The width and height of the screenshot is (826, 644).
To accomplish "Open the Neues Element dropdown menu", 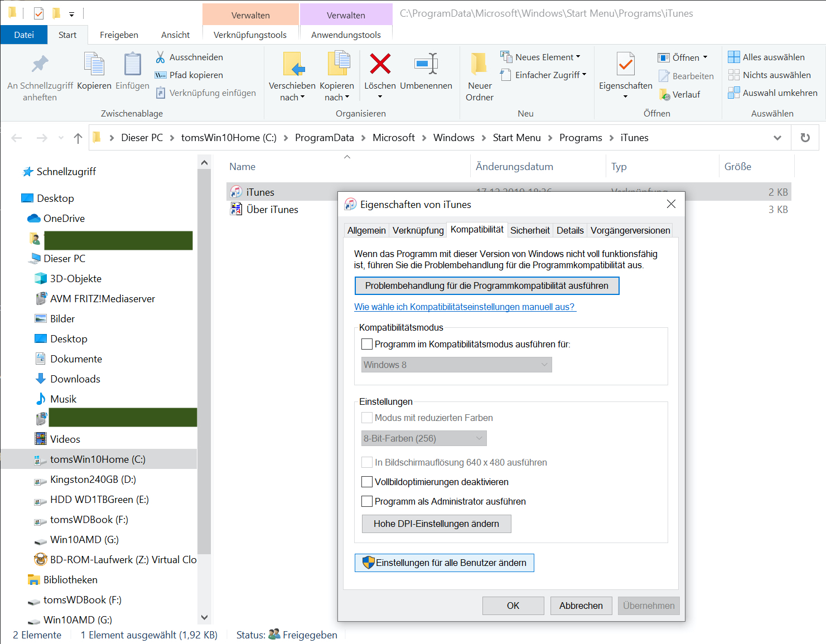I will (x=540, y=57).
